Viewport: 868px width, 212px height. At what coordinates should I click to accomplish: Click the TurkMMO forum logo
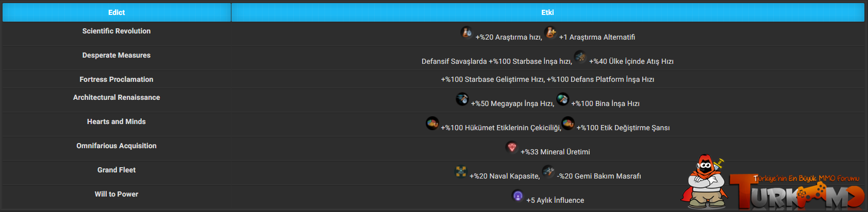[x=796, y=190]
